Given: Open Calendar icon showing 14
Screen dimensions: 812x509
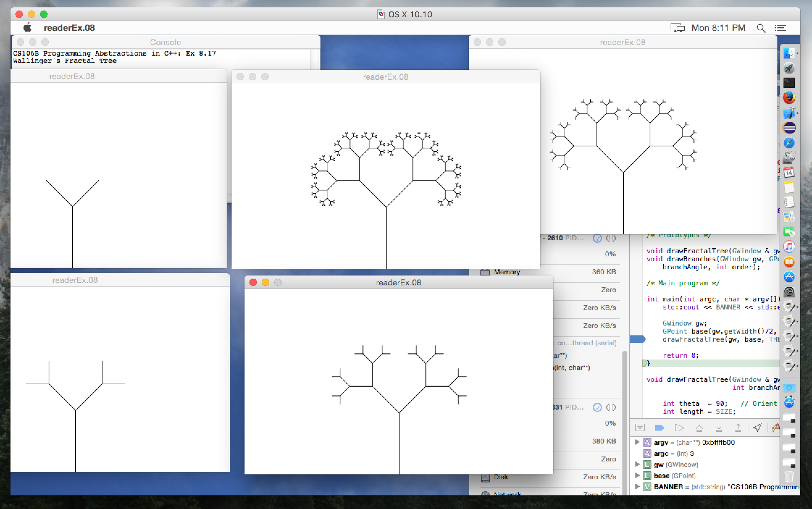Looking at the screenshot, I should [789, 172].
